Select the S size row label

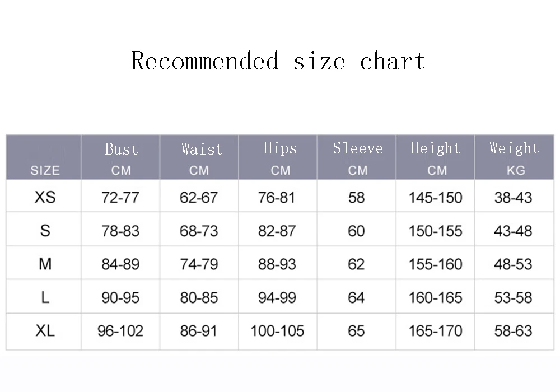point(45,231)
